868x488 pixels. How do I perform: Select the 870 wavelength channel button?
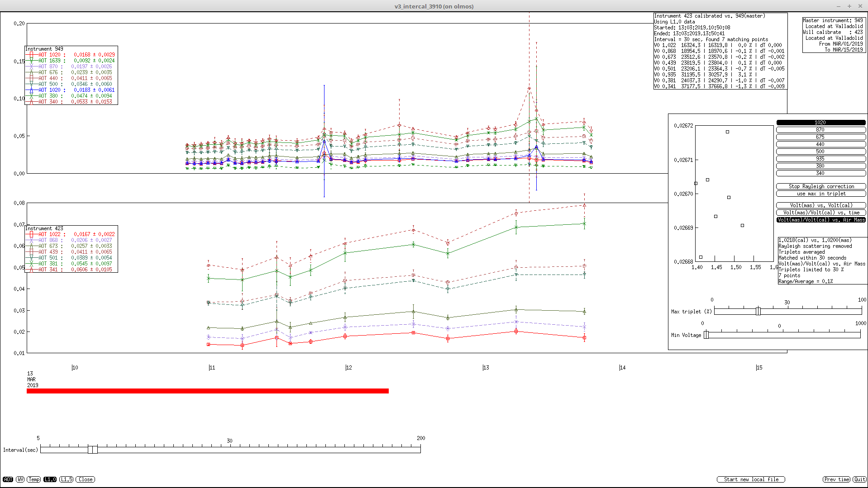820,130
